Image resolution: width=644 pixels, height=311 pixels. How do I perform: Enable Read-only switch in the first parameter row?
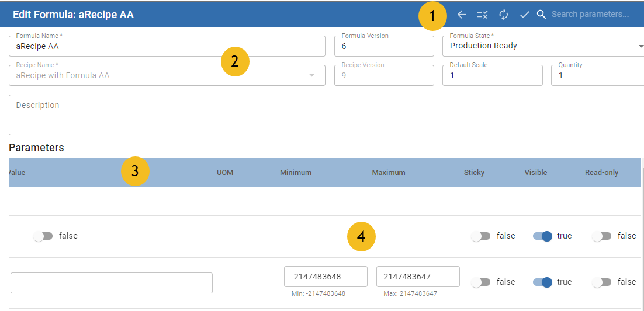[x=601, y=236]
